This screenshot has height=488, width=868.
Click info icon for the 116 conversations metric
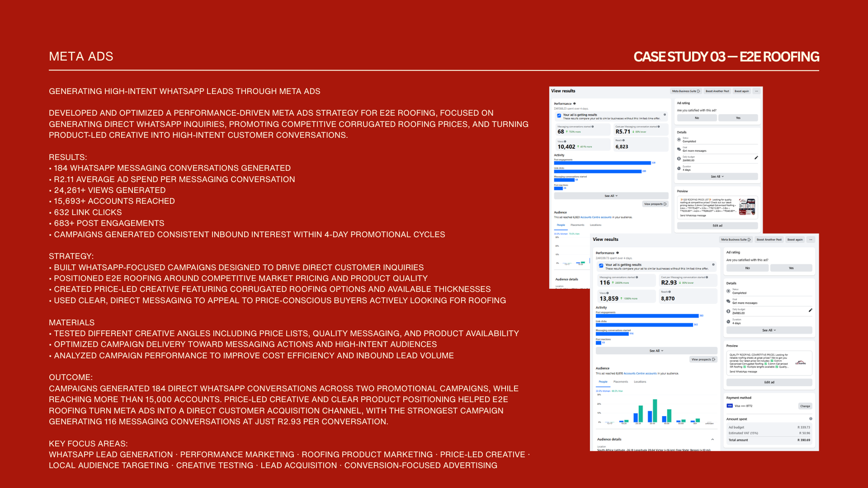point(637,277)
